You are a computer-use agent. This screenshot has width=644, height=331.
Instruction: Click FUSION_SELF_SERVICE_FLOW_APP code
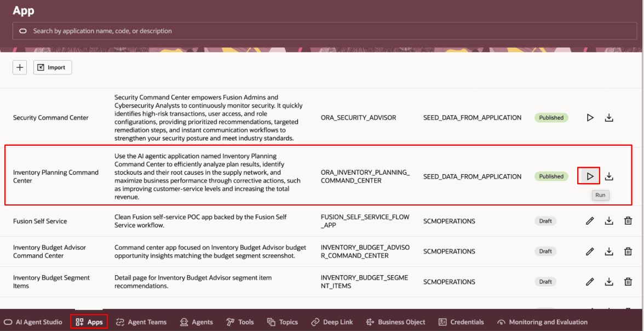[365, 221]
